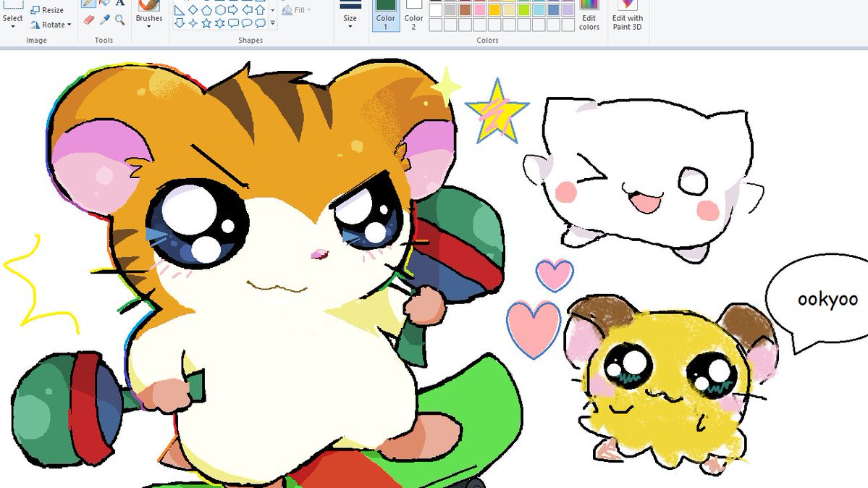
Task: Activate Color 1 foreground
Action: point(386,15)
